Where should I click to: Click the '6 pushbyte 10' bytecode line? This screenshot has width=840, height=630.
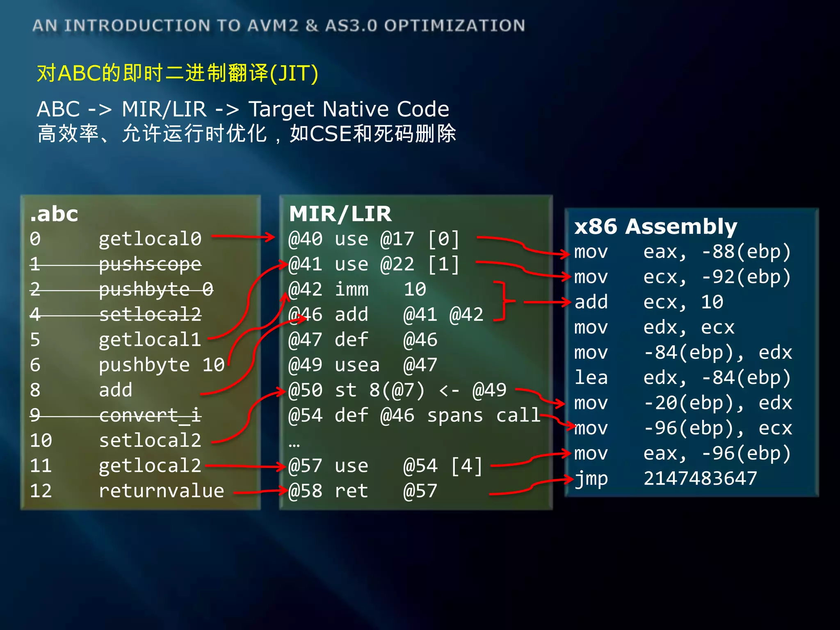(x=127, y=365)
